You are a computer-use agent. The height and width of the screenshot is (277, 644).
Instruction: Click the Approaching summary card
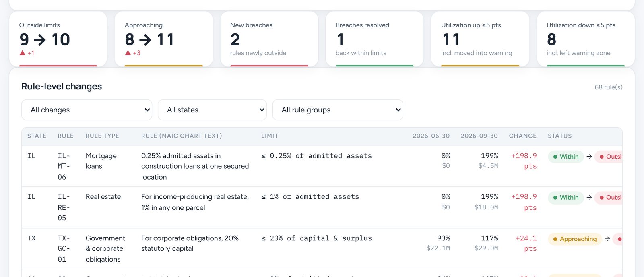tap(163, 39)
